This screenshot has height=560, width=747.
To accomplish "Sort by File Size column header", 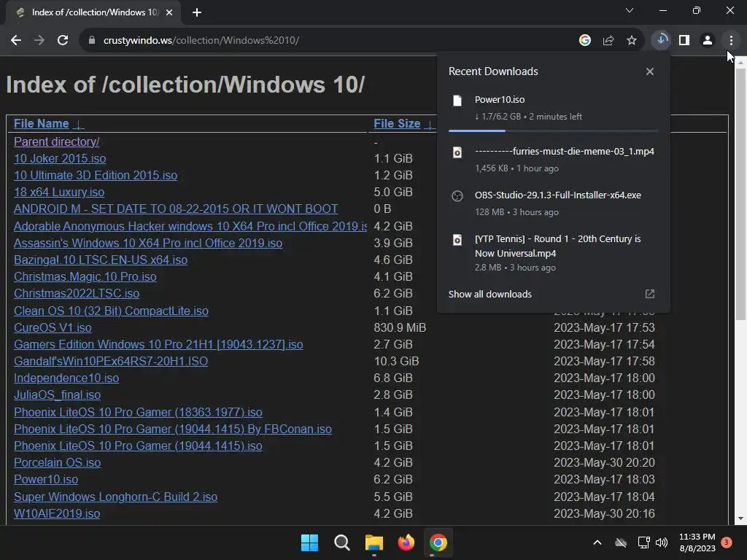I will tap(397, 124).
